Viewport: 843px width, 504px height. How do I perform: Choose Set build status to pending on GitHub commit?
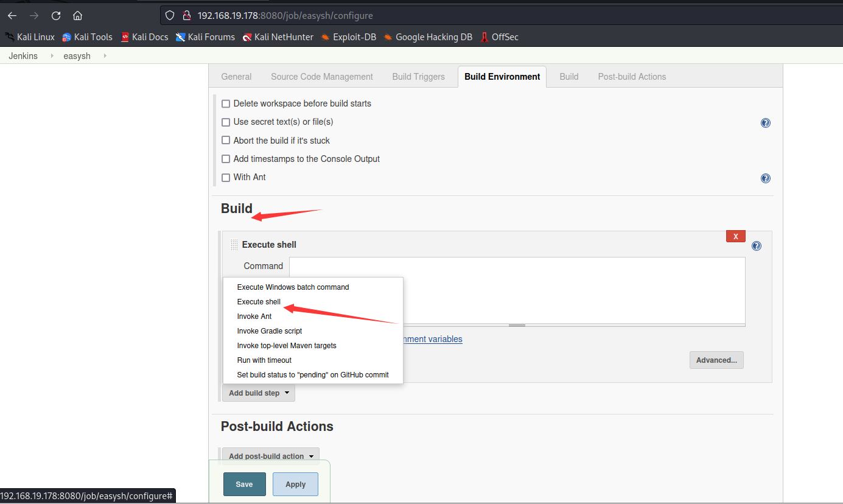coord(313,375)
